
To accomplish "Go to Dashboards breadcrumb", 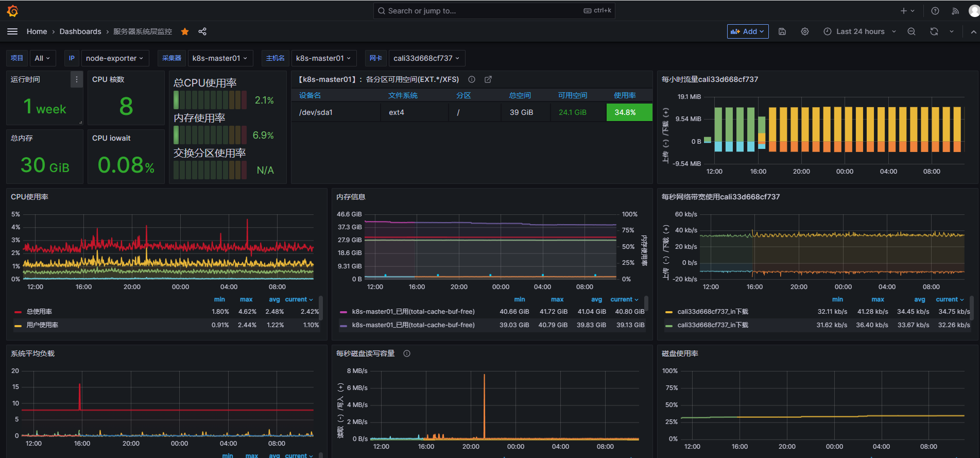I will point(80,31).
